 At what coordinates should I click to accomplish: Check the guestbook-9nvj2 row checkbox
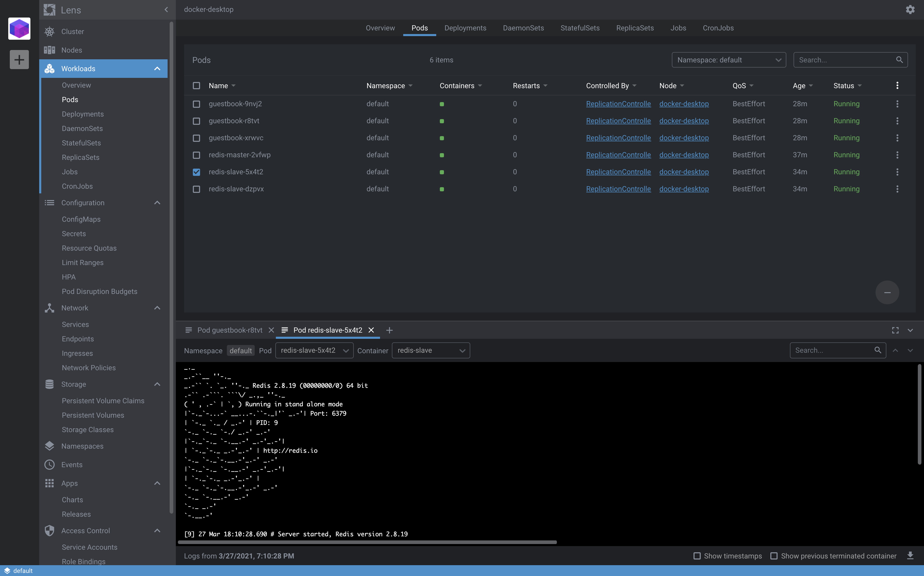pos(196,104)
